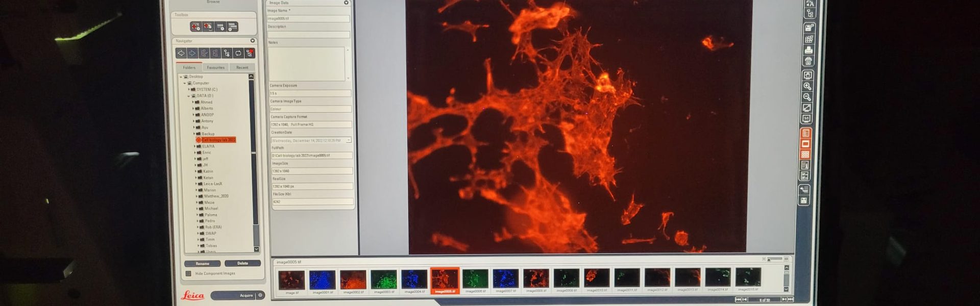Click the save disk icon in the right toolbar
980x306 pixels.
804,200
